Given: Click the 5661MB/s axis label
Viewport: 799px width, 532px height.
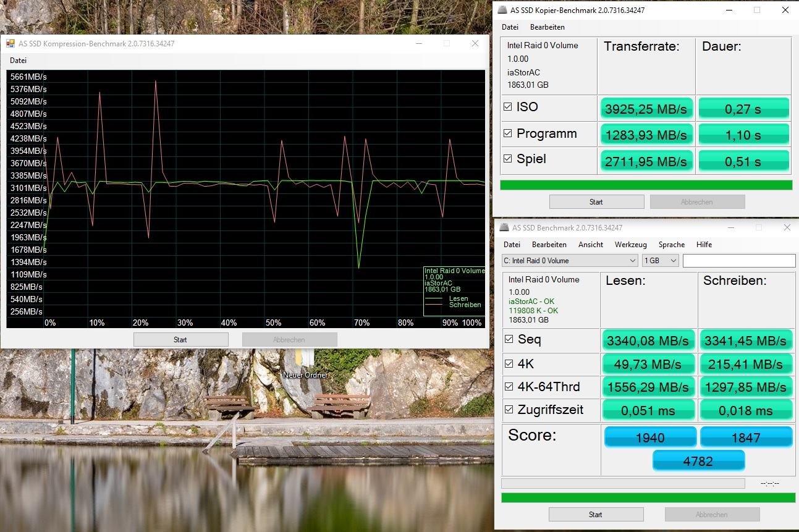Looking at the screenshot, I should (28, 77).
